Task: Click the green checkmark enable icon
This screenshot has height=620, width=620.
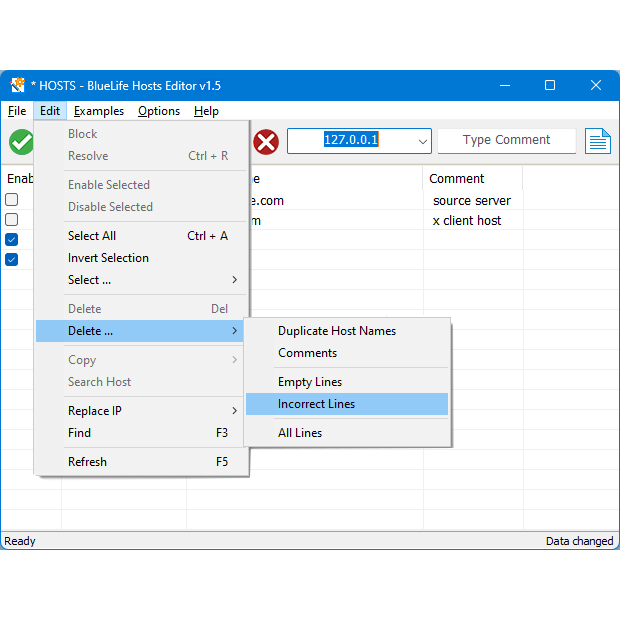Action: point(21,142)
